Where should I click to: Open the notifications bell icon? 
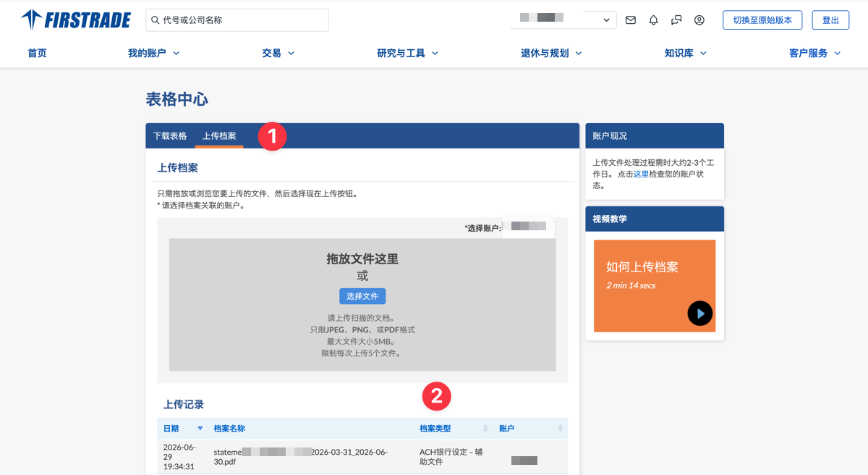[654, 20]
